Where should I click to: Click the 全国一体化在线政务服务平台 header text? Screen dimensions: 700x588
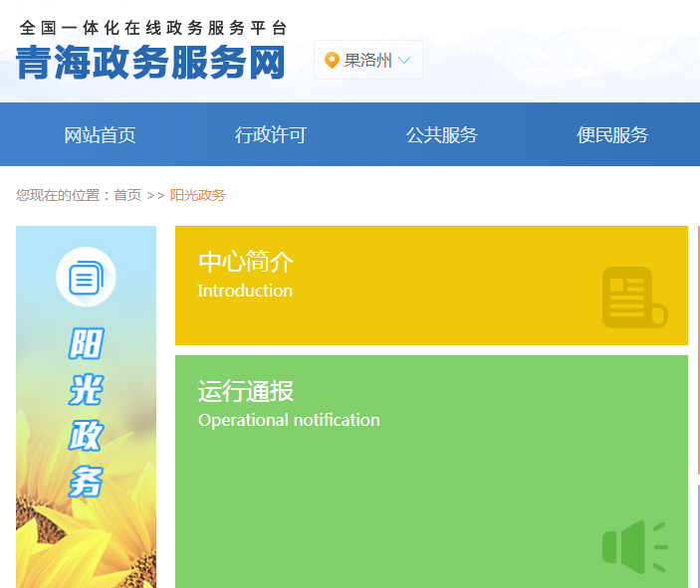click(153, 28)
